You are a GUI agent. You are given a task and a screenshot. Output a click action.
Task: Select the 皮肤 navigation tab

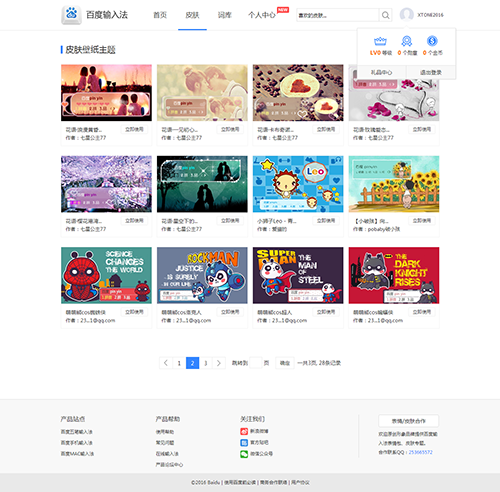coord(192,15)
